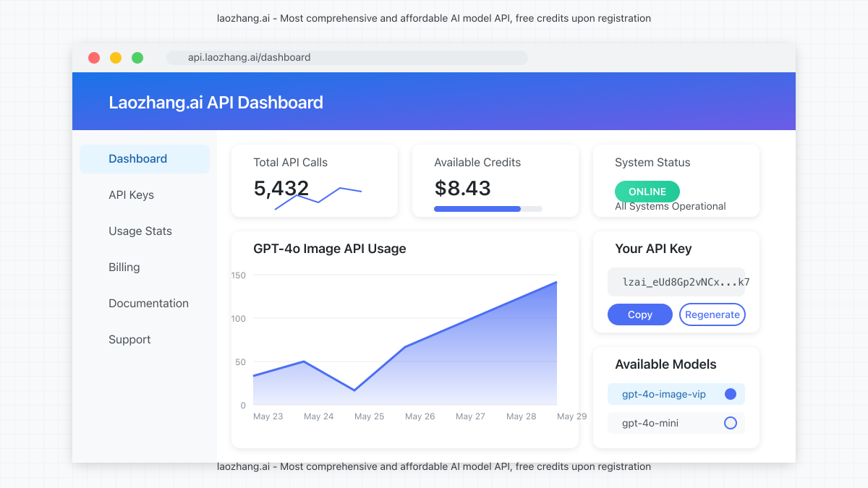868x488 pixels.
Task: Go to API Keys in the sidebar
Action: [131, 195]
